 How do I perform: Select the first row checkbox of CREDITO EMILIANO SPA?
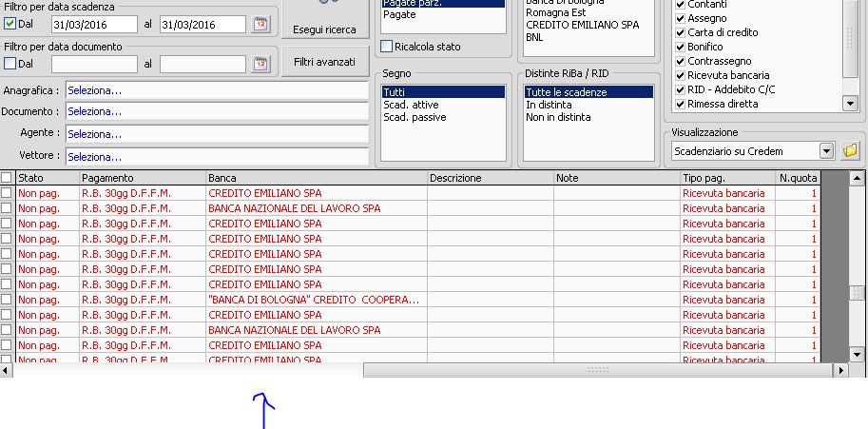6,193
